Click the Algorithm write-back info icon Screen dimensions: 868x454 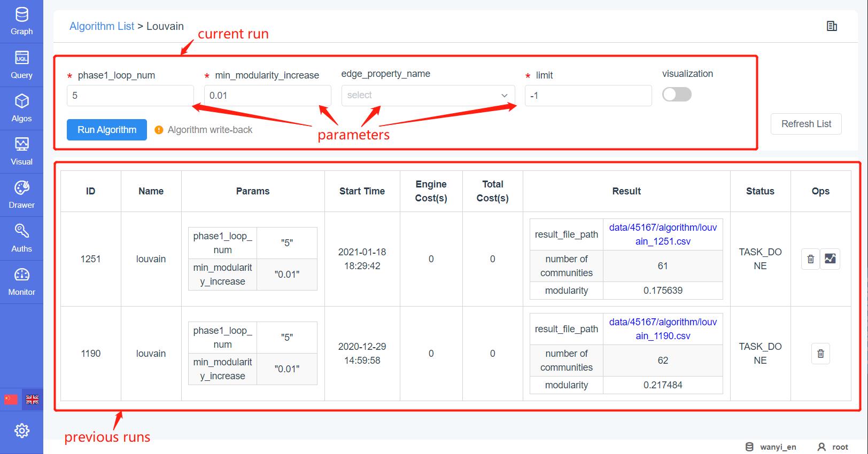point(159,130)
